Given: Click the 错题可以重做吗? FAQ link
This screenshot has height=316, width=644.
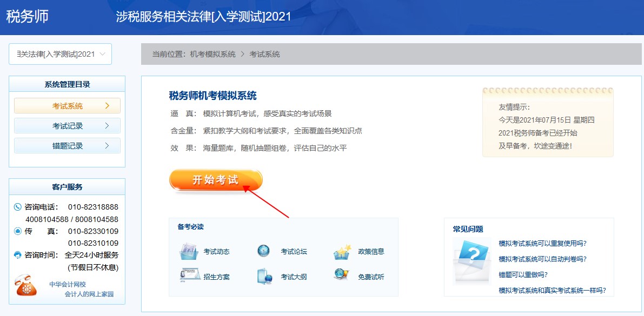Looking at the screenshot, I should 523,274.
